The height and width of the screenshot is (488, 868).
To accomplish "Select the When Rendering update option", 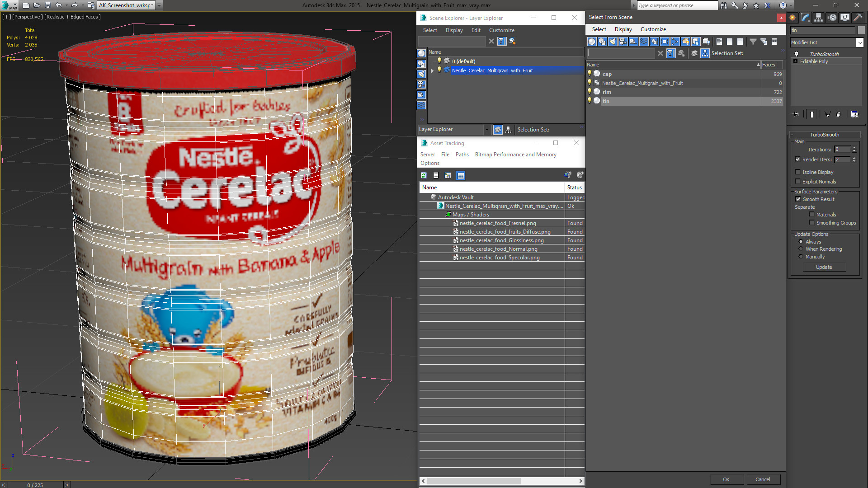I will click(x=801, y=249).
